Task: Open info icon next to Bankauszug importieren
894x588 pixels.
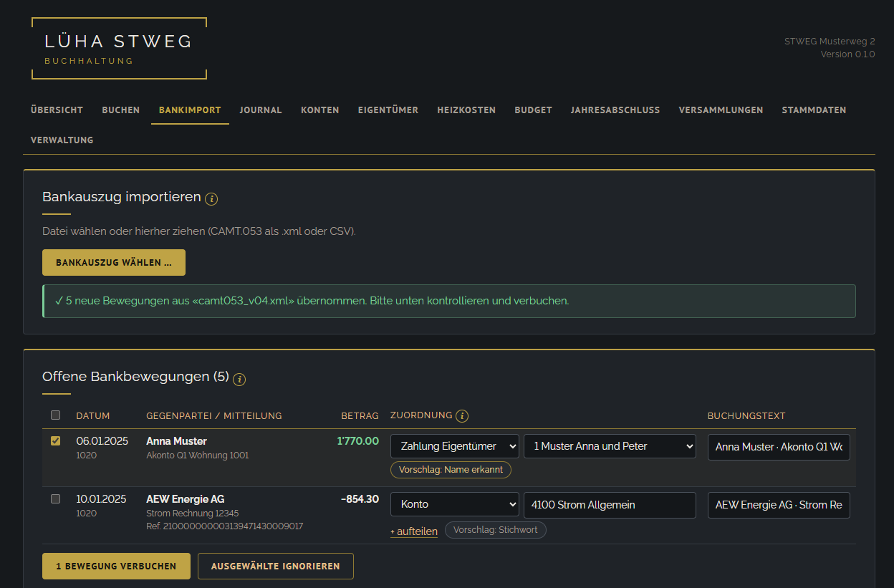Action: tap(211, 199)
